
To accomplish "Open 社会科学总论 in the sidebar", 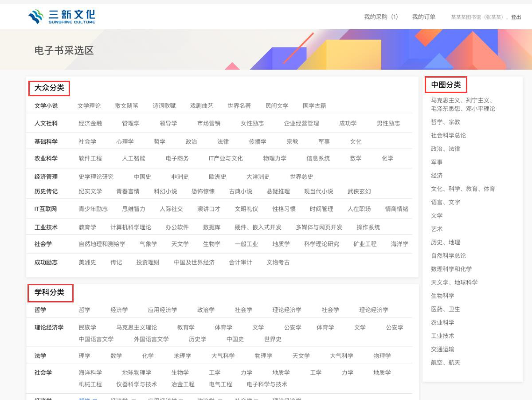I will coord(448,135).
